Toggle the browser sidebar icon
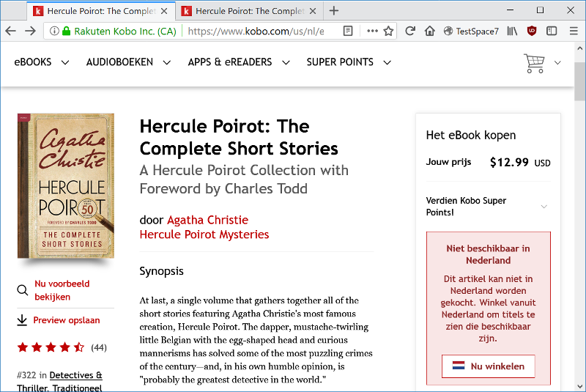This screenshot has height=392, width=586. click(552, 31)
